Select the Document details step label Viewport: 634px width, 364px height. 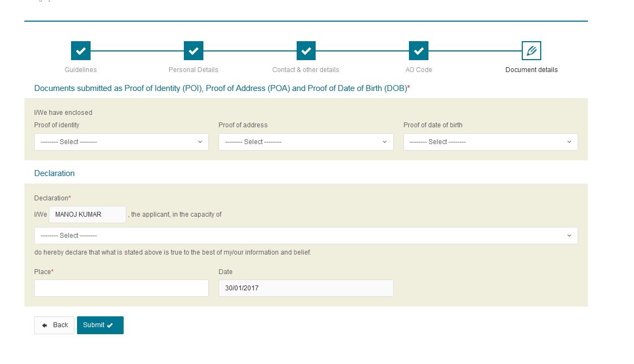pos(531,70)
